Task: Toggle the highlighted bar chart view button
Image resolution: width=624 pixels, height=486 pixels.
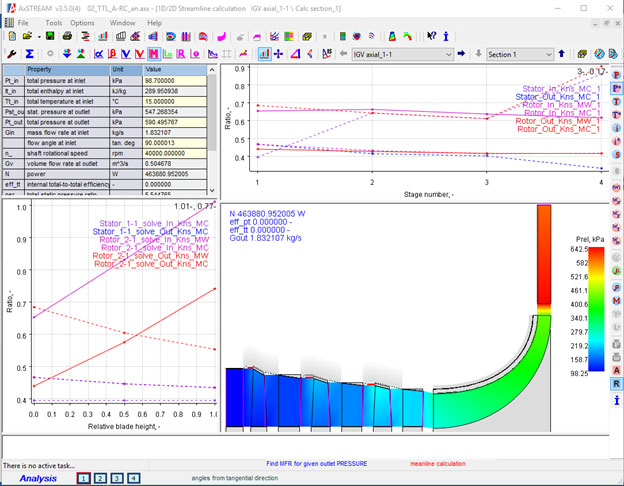Action: 264,54
